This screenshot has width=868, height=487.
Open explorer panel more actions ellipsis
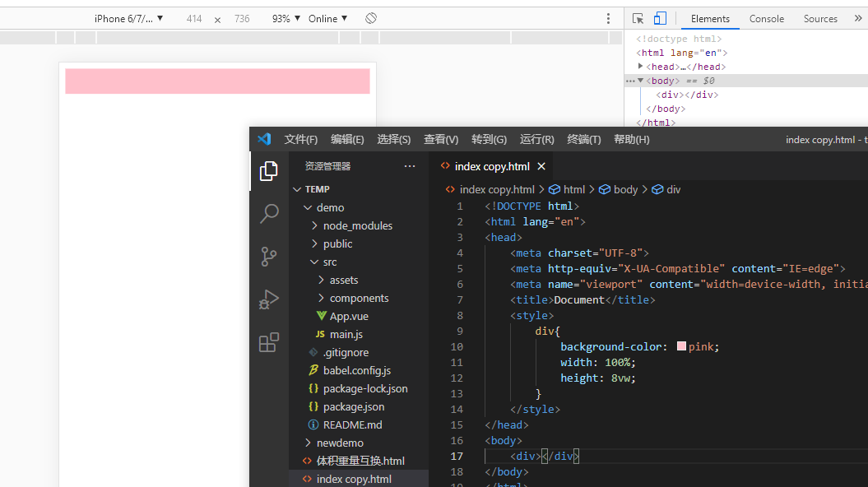pyautogui.click(x=410, y=166)
